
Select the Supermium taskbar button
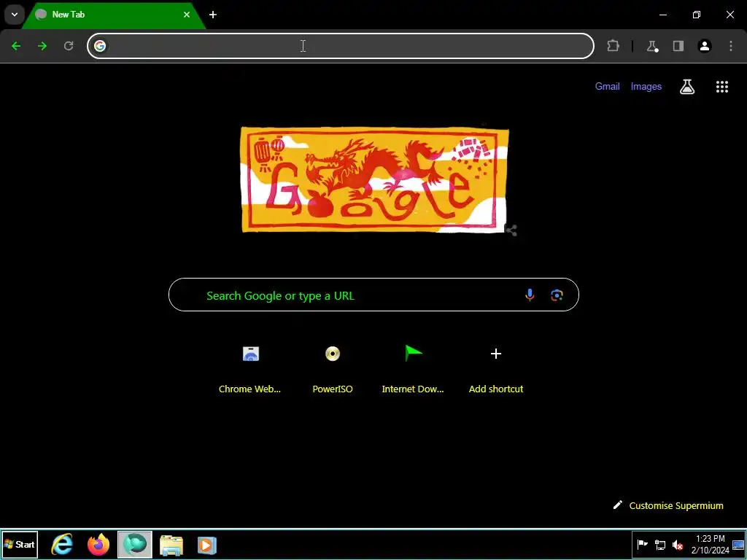[135, 545]
